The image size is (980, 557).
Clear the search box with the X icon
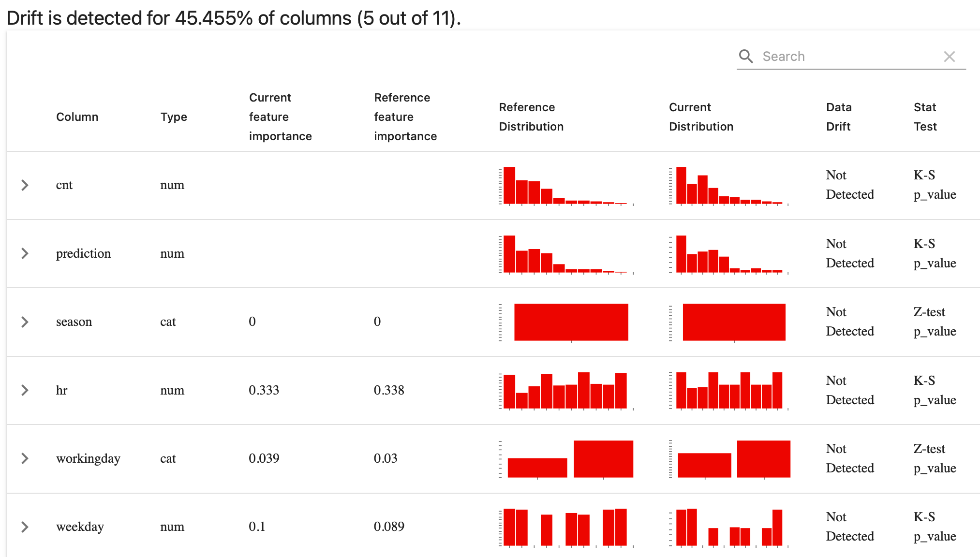[950, 56]
